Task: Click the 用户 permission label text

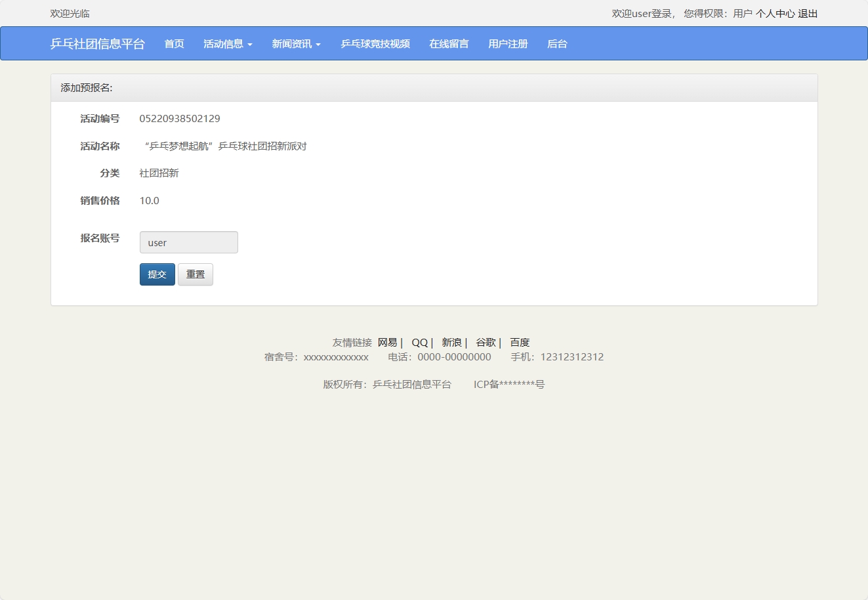Action: [x=743, y=13]
